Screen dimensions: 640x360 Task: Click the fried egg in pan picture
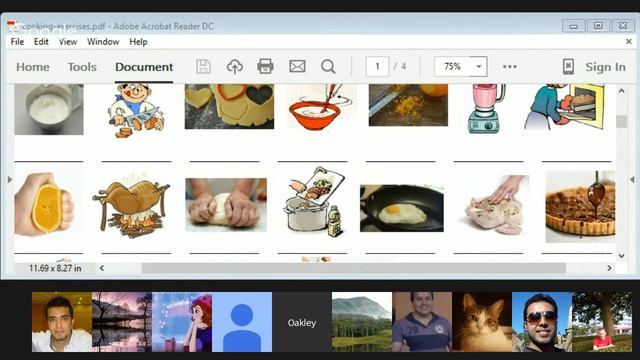pyautogui.click(x=402, y=208)
